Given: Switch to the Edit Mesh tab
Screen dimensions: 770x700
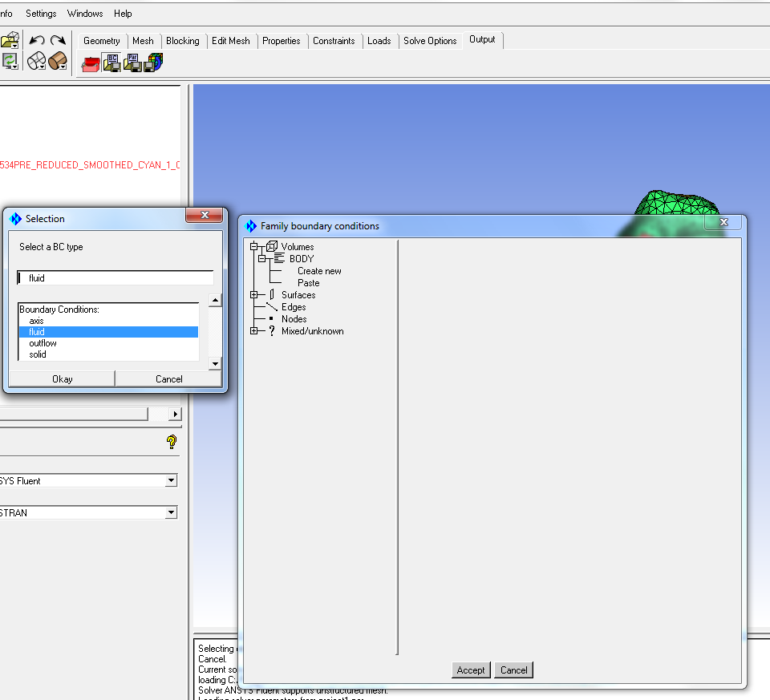Looking at the screenshot, I should tap(231, 41).
